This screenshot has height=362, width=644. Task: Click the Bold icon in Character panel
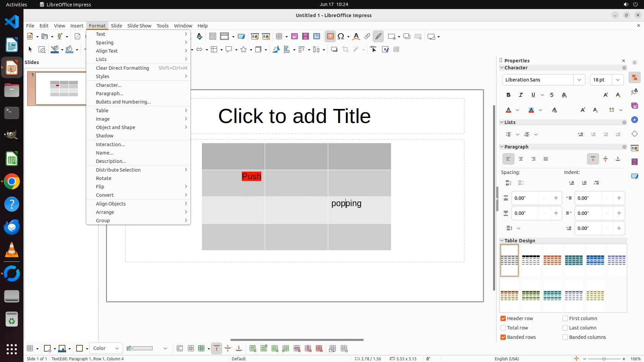(508, 95)
